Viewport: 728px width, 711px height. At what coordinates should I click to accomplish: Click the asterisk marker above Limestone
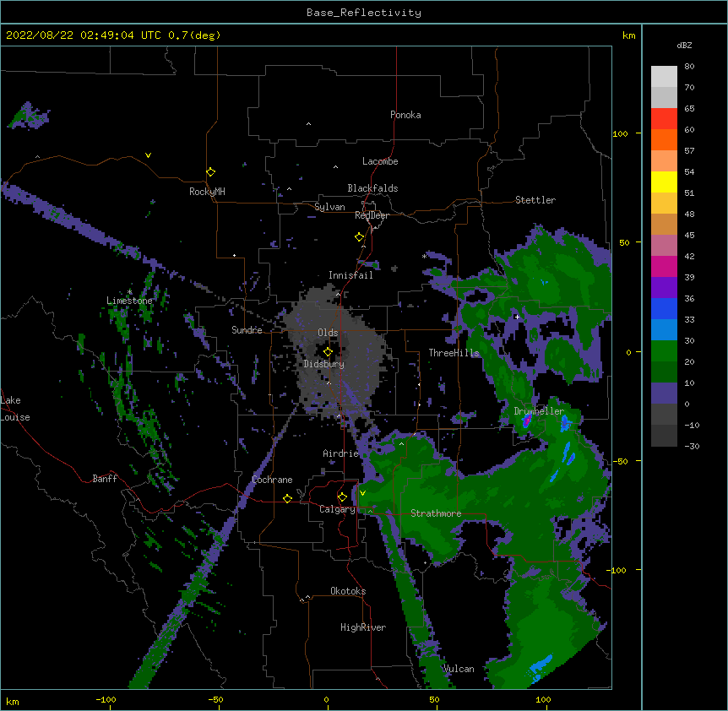(x=129, y=292)
